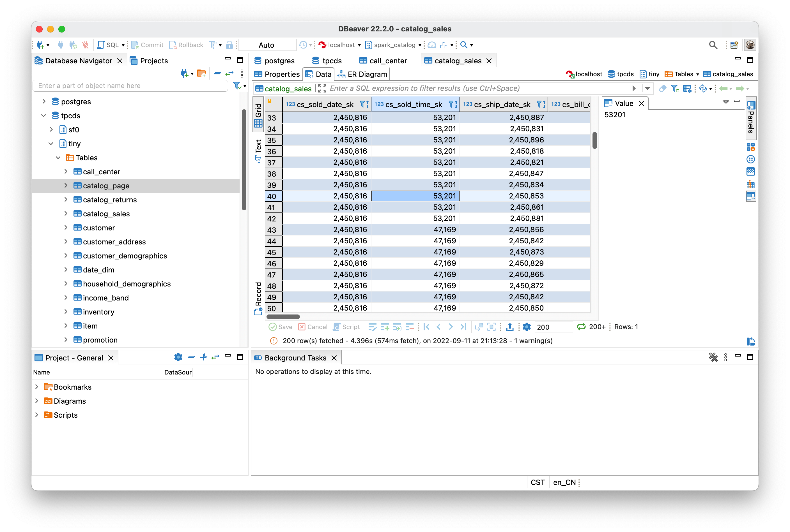The height and width of the screenshot is (532, 790).
Task: Expand the catalog_sales tree node
Action: (x=66, y=213)
